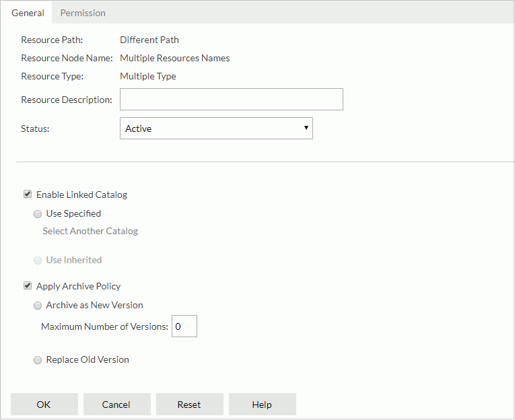Image resolution: width=515 pixels, height=420 pixels.
Task: Click the Different Path resource path text
Action: 149,40
